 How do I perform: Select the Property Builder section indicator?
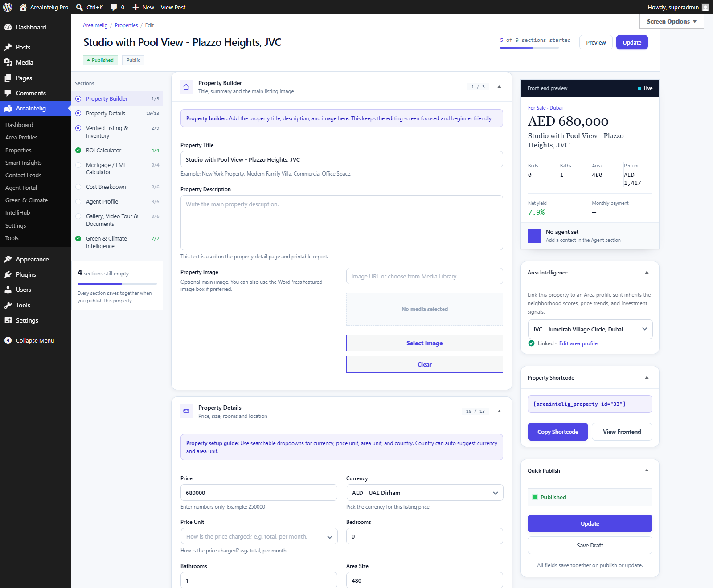coord(78,98)
